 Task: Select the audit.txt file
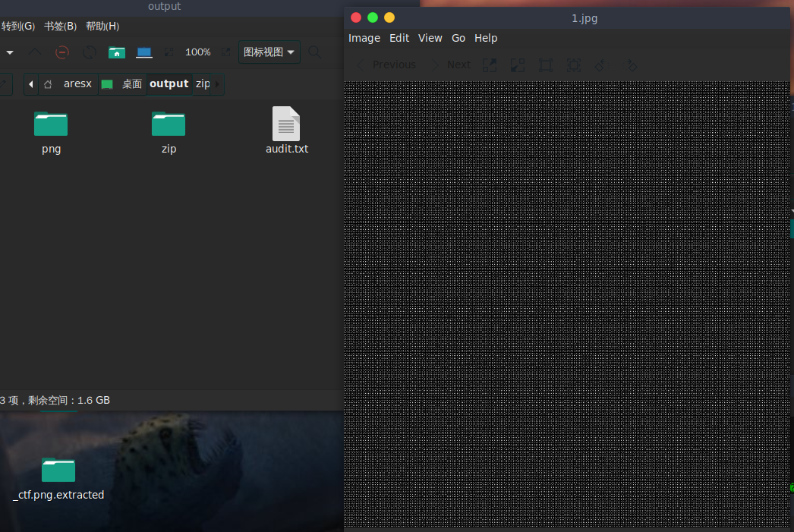point(286,131)
